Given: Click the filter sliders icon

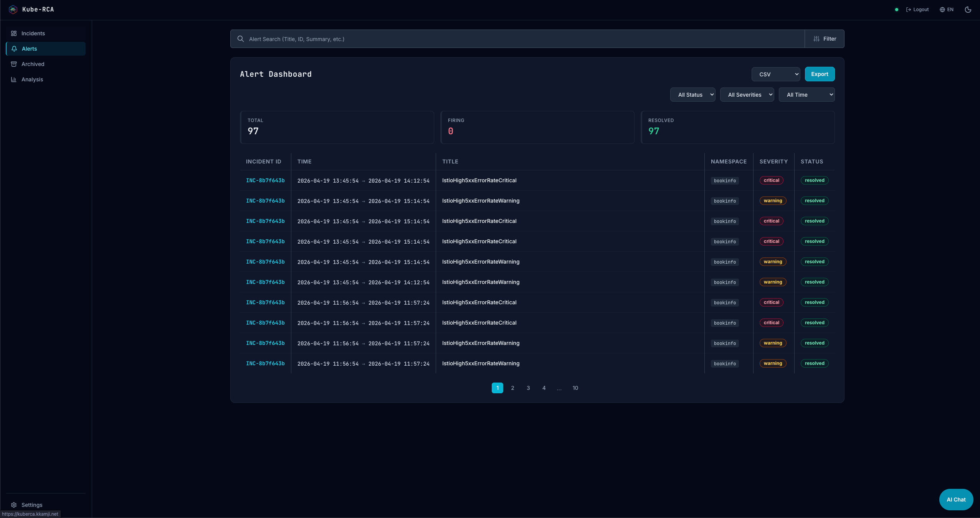Looking at the screenshot, I should point(816,39).
